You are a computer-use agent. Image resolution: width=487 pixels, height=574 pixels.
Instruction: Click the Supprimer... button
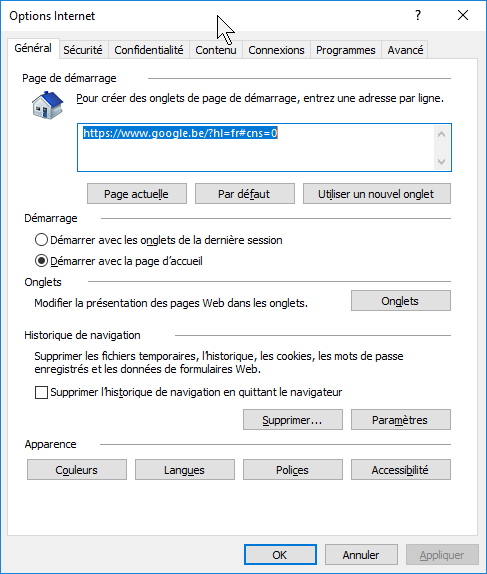(x=293, y=420)
